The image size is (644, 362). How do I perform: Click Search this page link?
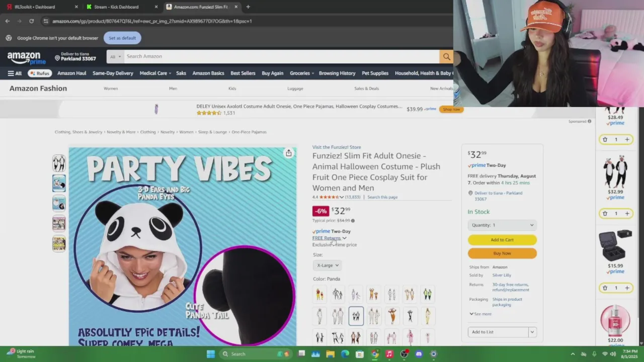382,197
